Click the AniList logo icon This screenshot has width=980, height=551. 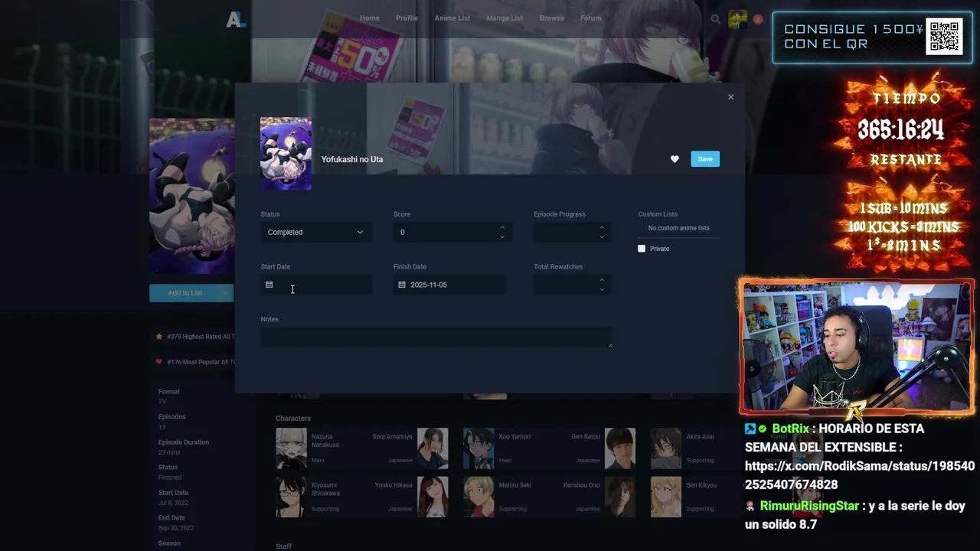[236, 19]
